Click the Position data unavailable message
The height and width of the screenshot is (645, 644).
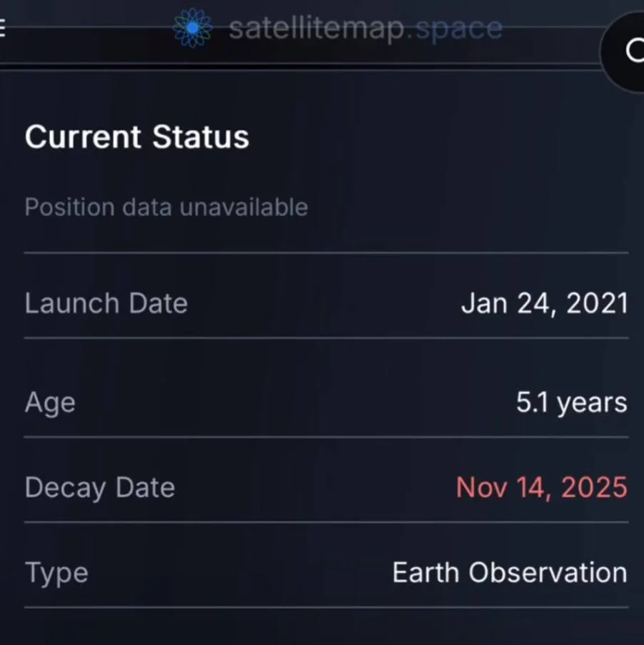(x=166, y=207)
